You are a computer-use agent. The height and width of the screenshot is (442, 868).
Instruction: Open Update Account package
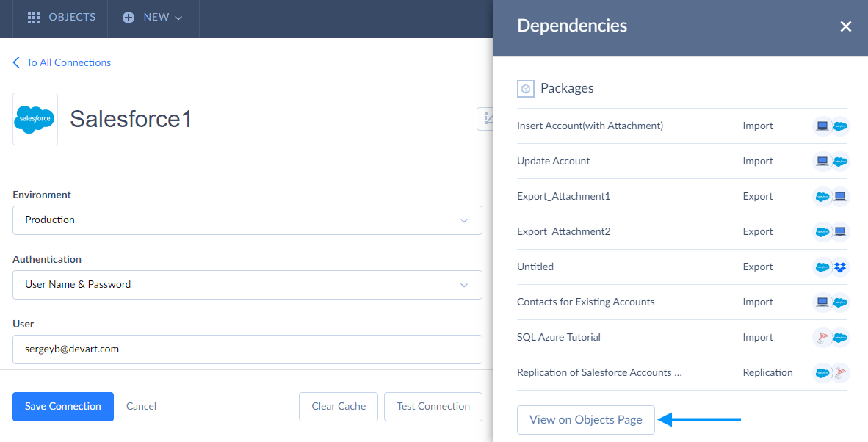pos(553,161)
